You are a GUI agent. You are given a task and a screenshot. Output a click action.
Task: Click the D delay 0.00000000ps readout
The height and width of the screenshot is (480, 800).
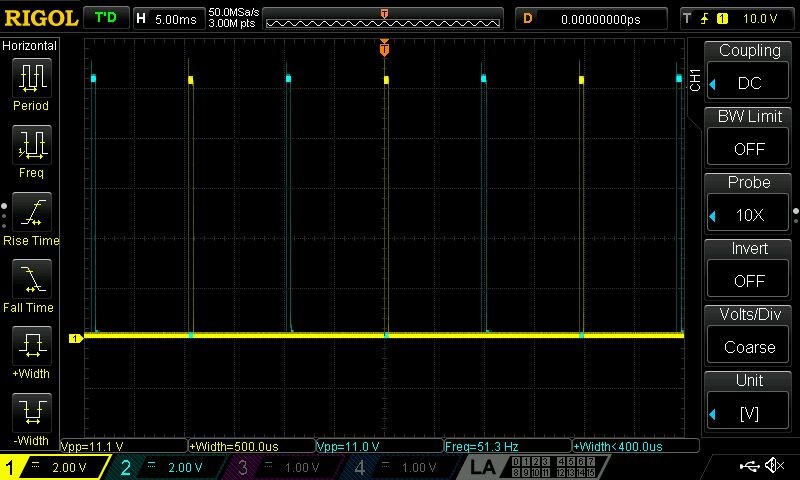tap(591, 19)
